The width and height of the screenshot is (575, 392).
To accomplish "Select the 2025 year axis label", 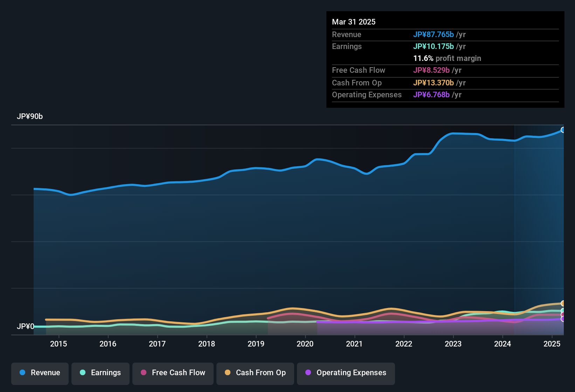I will click(552, 344).
